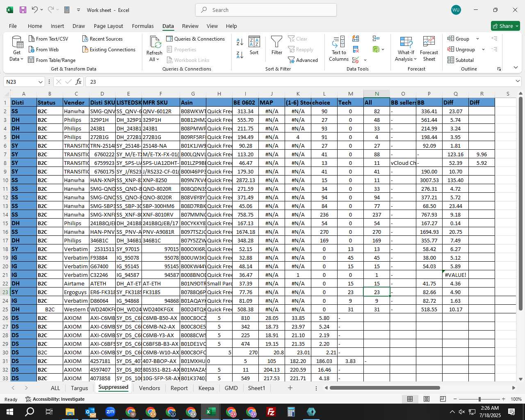Customize Quick Access Toolbar dropdown
525x420 pixels.
pos(78,10)
